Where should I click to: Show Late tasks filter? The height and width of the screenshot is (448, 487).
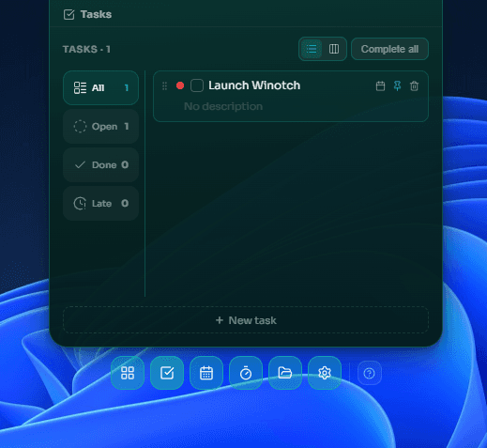click(x=100, y=204)
